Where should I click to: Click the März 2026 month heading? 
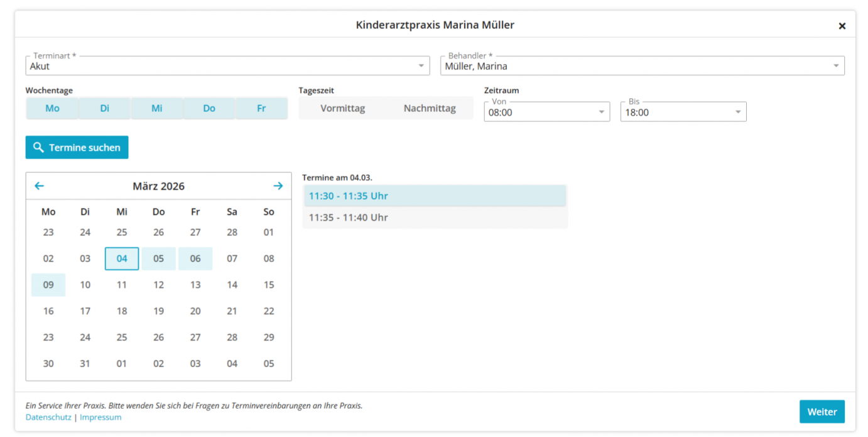click(158, 186)
